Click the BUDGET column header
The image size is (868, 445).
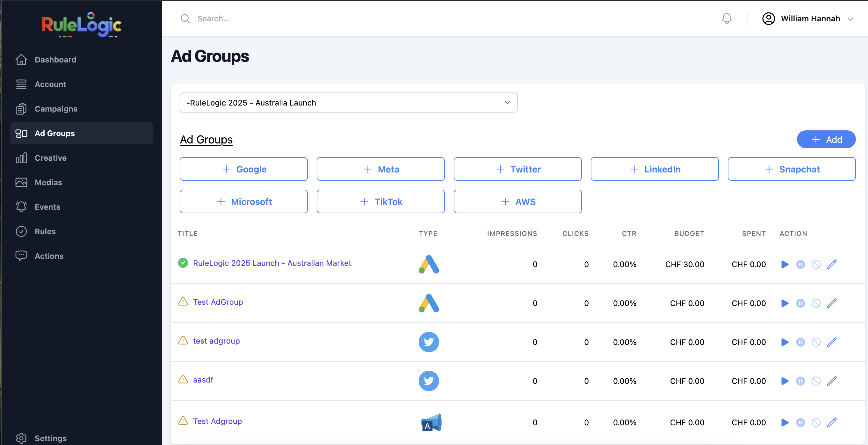pyautogui.click(x=689, y=233)
